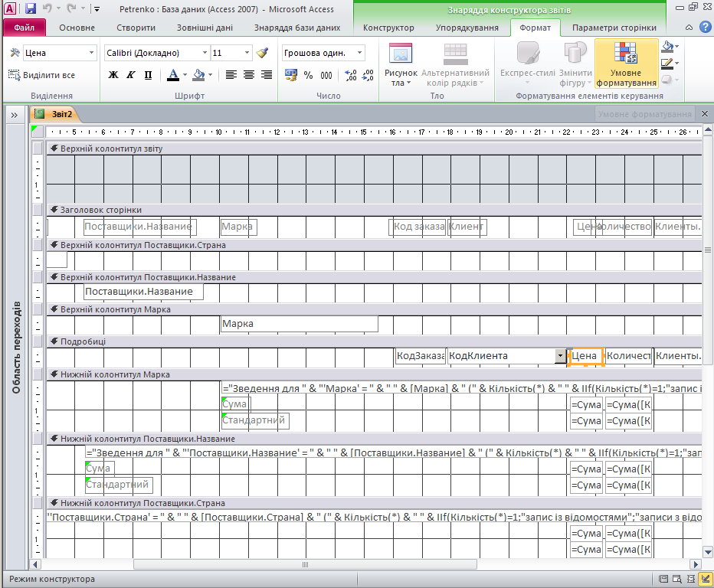Open font color arrow next to A
Image resolution: width=714 pixels, height=588 pixels.
185,75
